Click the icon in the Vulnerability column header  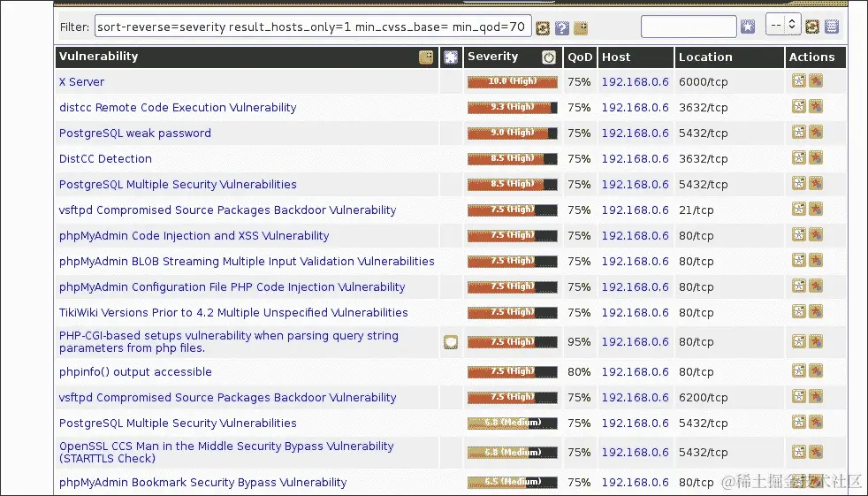pos(426,57)
